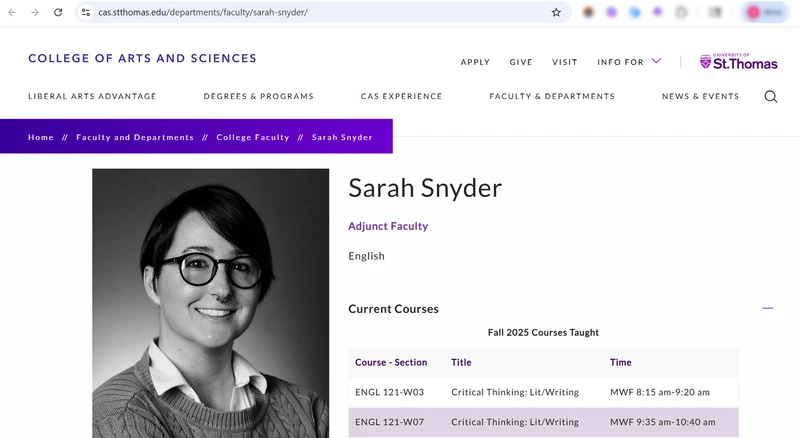Click Sarah Snyder's portrait photo
The width and height of the screenshot is (800, 438).
tap(211, 303)
